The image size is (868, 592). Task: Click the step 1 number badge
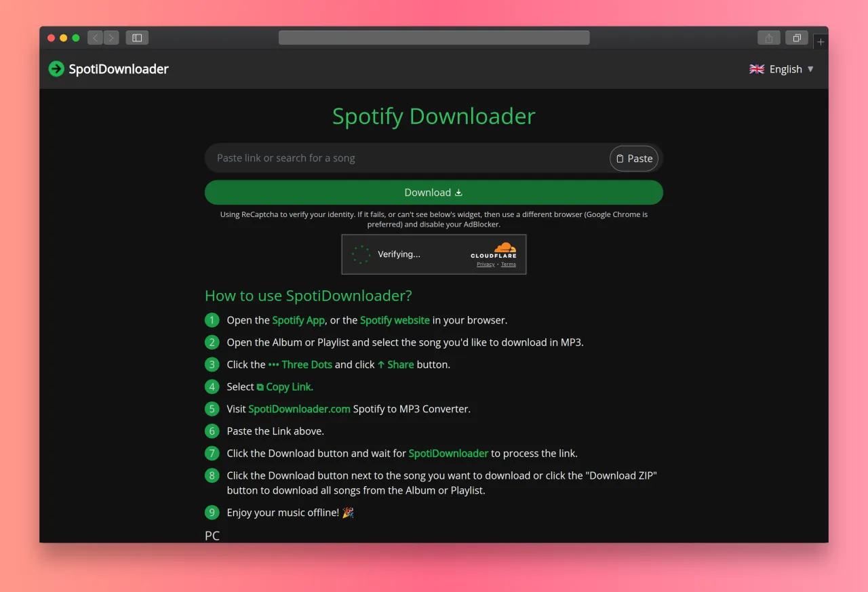[212, 320]
